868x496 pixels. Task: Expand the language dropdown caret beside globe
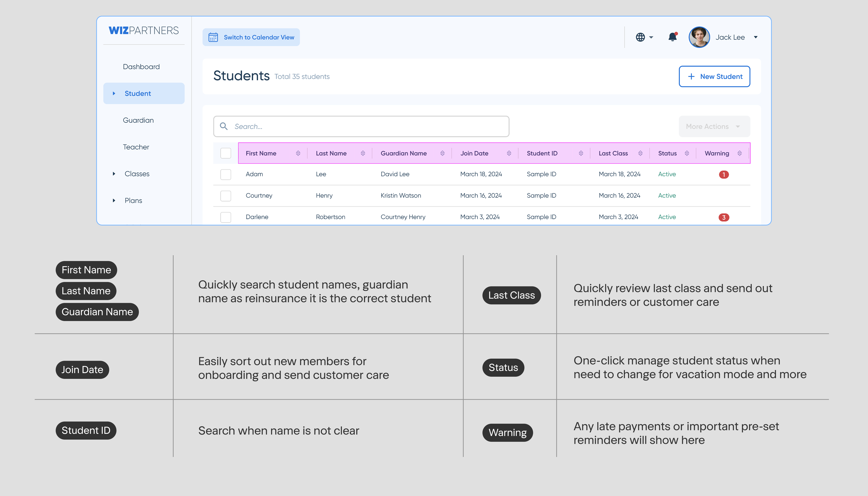(651, 37)
